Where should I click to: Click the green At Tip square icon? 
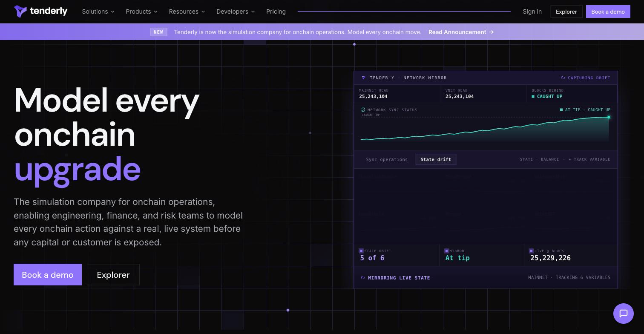[x=561, y=110]
